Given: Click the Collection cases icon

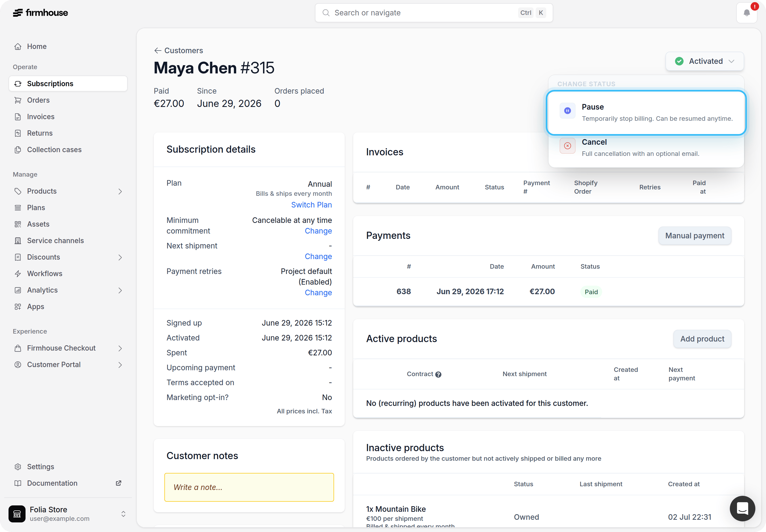Looking at the screenshot, I should click(18, 150).
